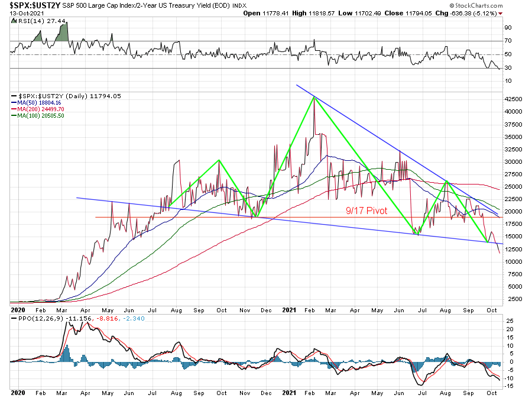This screenshot has height=398, width=532.
Task: Click the red -8.816 PPO signal value
Action: tap(107, 319)
